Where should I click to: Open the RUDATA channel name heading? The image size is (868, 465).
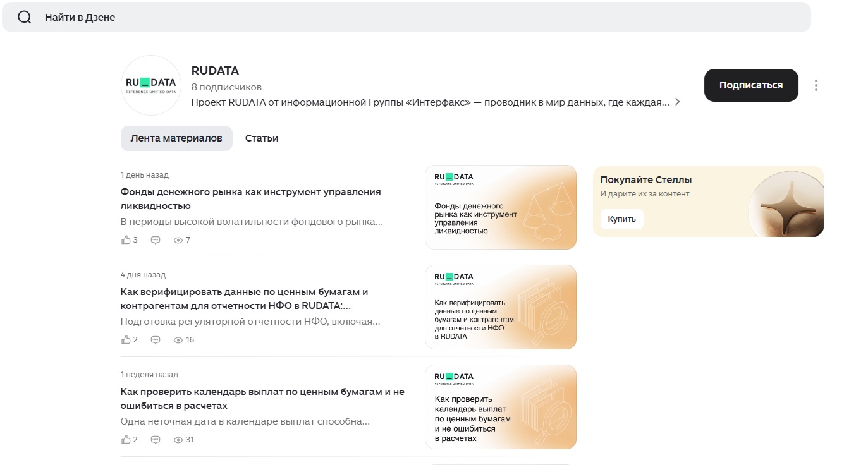(x=215, y=71)
